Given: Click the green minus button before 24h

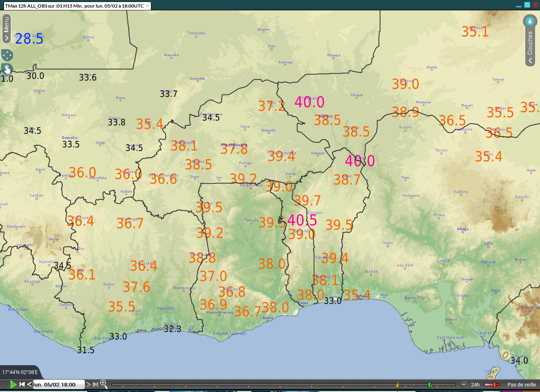Looking at the screenshot, I should tap(464, 384).
